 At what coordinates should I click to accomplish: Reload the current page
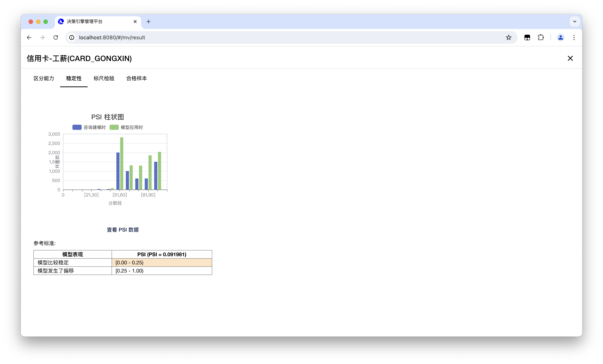(x=56, y=37)
